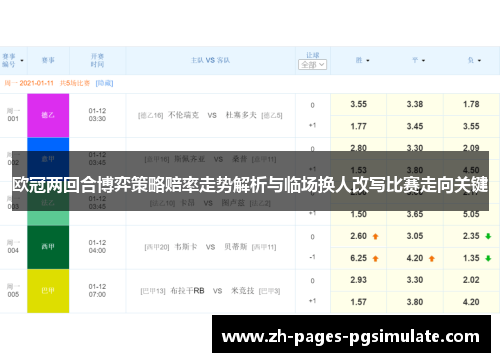Pick handicap win odds 1.50 for match 003

[x=359, y=214]
